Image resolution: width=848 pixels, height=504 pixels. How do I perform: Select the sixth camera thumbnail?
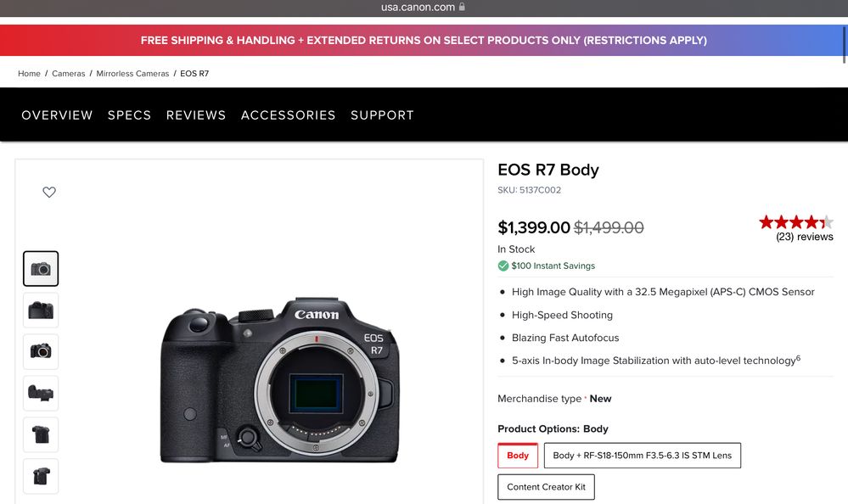point(41,476)
